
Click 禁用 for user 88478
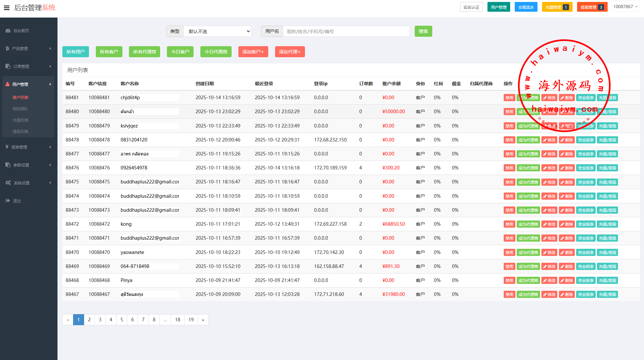tap(509, 140)
